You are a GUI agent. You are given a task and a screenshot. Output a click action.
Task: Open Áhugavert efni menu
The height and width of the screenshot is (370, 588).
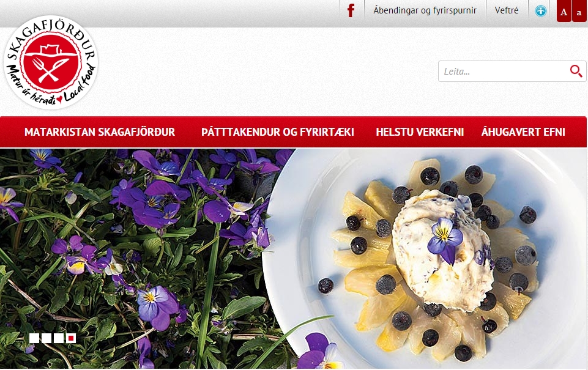coord(523,132)
